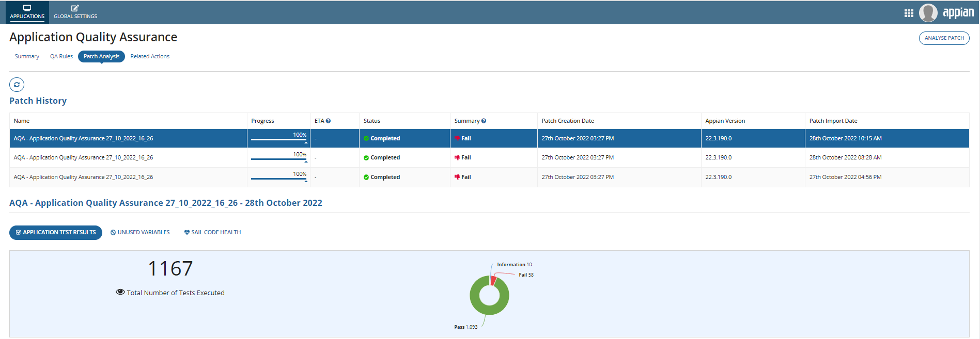
Task: Open the Applications section in top bar
Action: pyautogui.click(x=27, y=12)
